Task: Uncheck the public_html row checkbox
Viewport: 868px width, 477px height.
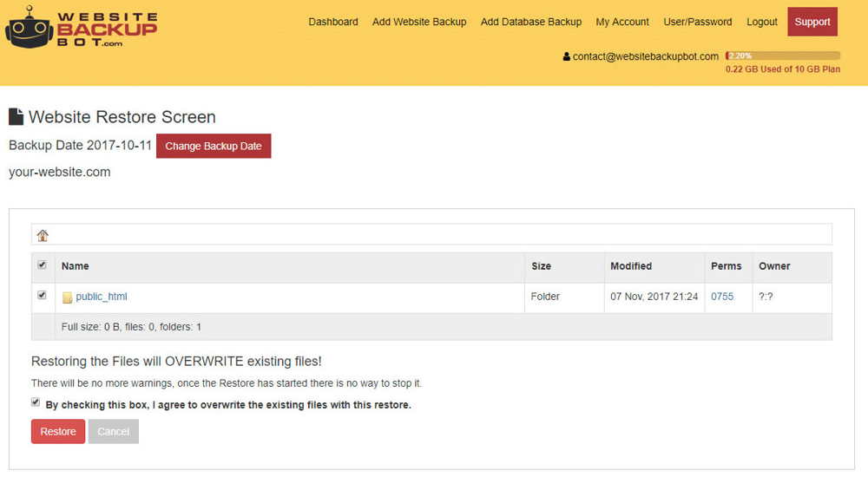Action: tap(43, 296)
